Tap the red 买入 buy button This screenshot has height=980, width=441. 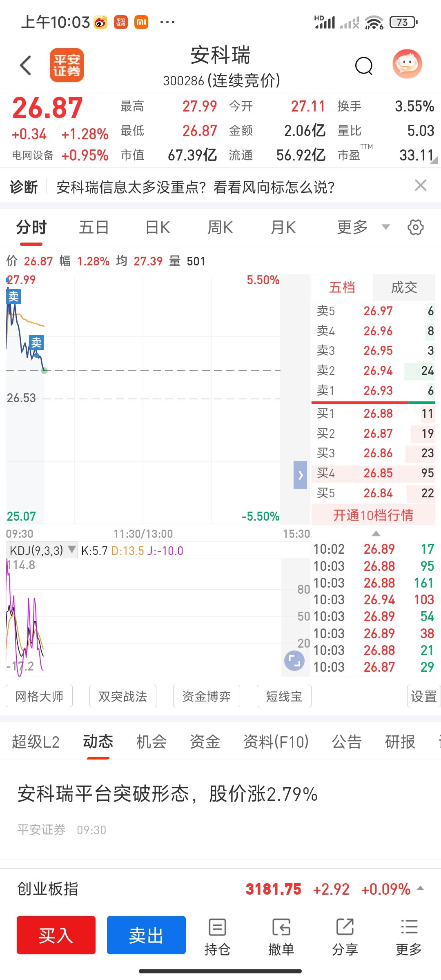pyautogui.click(x=56, y=935)
